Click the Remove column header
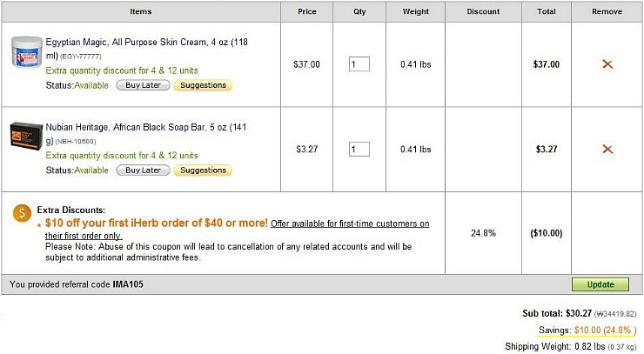644x354 pixels. tap(607, 11)
